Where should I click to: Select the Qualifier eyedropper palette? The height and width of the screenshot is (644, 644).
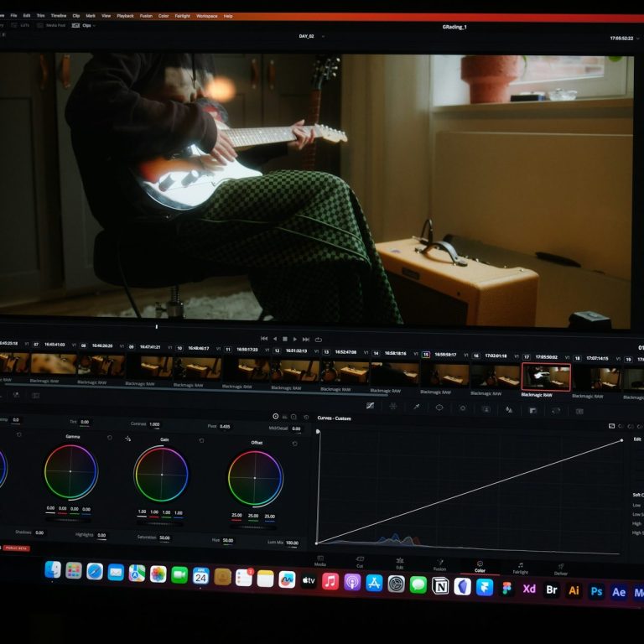point(417,407)
